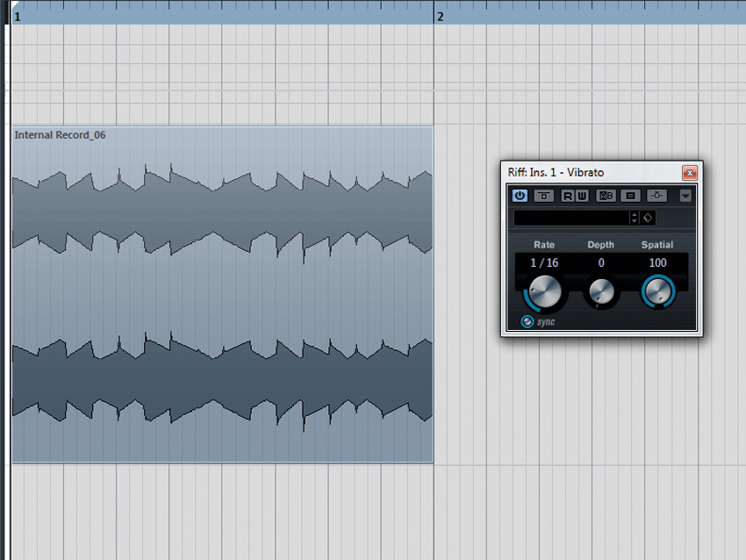Click the Spatial label in Vibrato

pyautogui.click(x=657, y=245)
